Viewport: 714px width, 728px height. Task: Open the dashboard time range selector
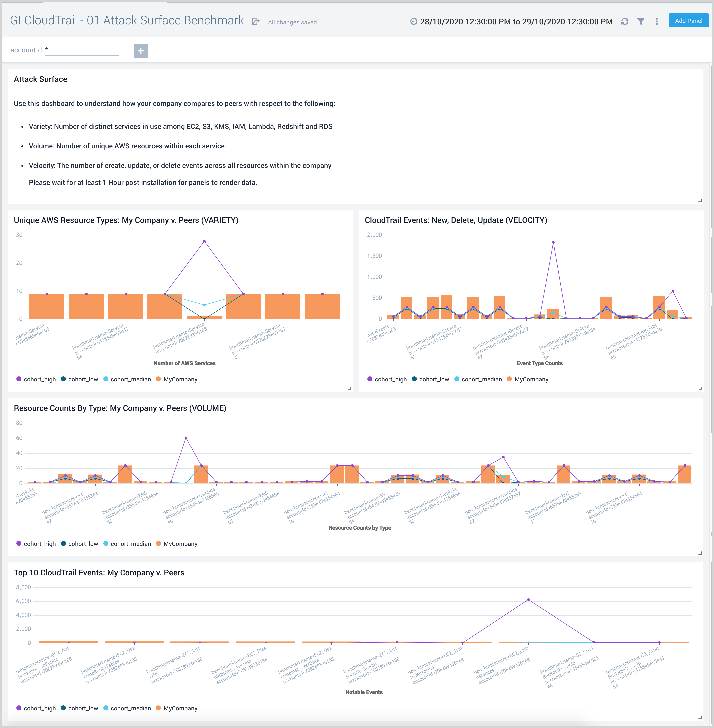[x=516, y=22]
